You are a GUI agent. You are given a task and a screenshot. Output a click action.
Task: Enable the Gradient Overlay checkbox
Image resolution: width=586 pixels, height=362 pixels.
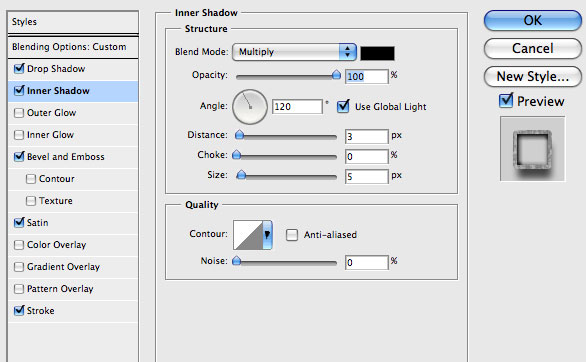pyautogui.click(x=19, y=267)
